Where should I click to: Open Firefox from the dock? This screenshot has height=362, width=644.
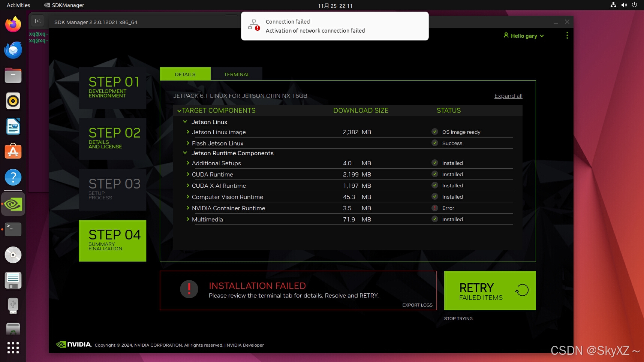[13, 24]
